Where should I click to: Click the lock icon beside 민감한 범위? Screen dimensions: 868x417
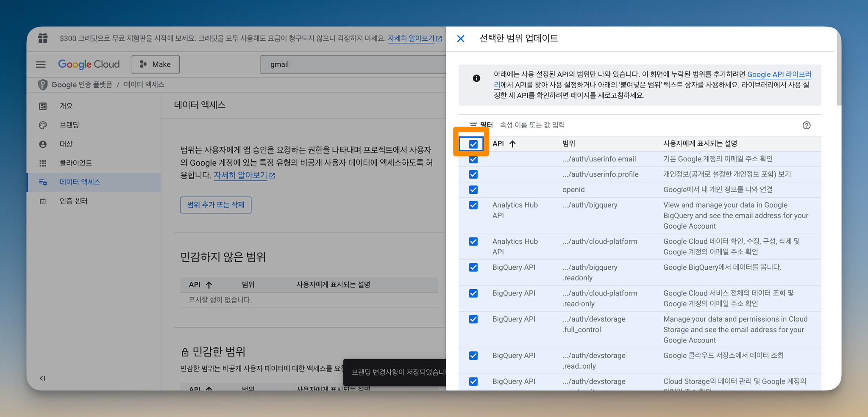185,352
